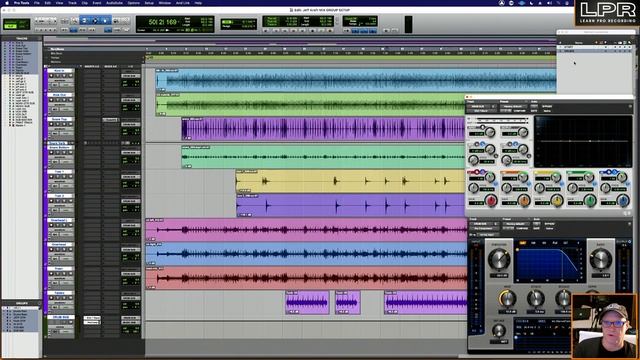Viewport: 640px width, 360px height.
Task: Click record-enable on the Room track
Action: click(x=51, y=273)
